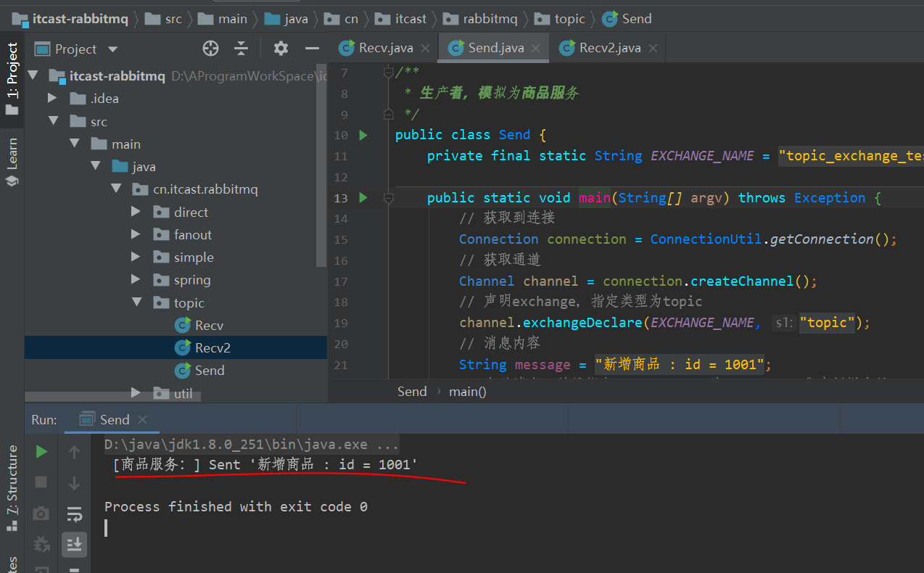Expand the .idea folder
Image resolution: width=924 pixels, height=573 pixels.
tap(52, 98)
